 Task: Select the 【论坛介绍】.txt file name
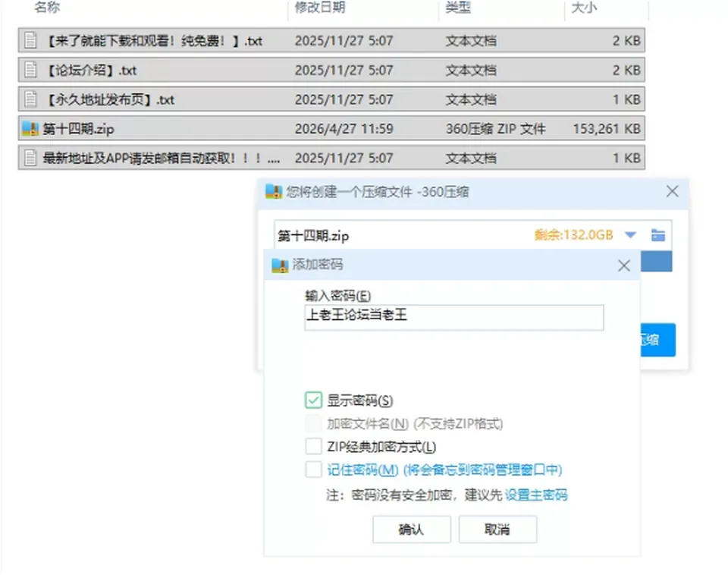pyautogui.click(x=91, y=71)
